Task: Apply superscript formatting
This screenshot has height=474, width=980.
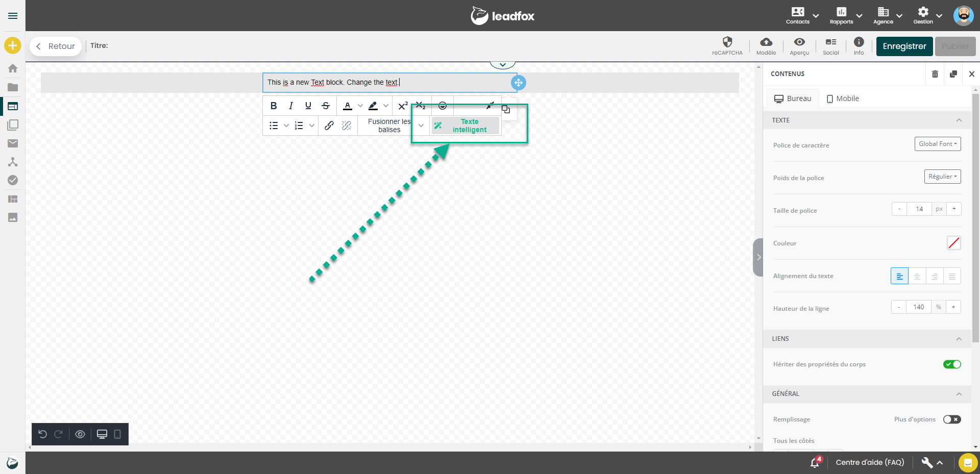Action: coord(403,106)
